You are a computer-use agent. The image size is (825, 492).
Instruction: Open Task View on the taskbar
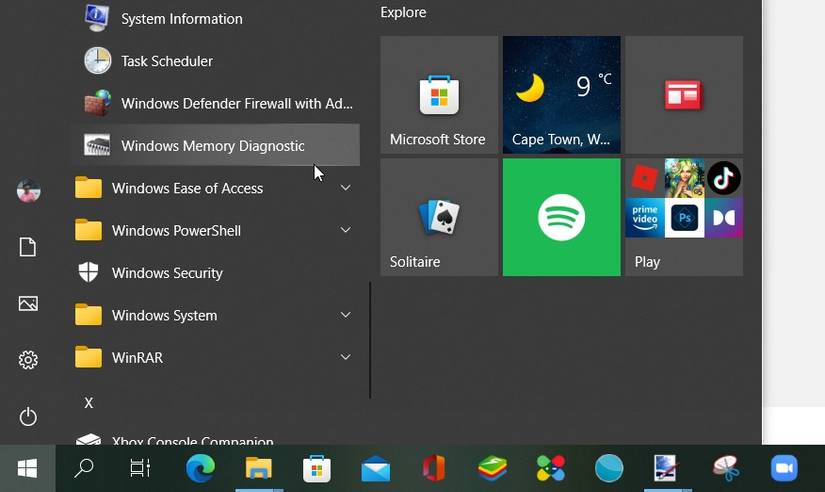(140, 468)
